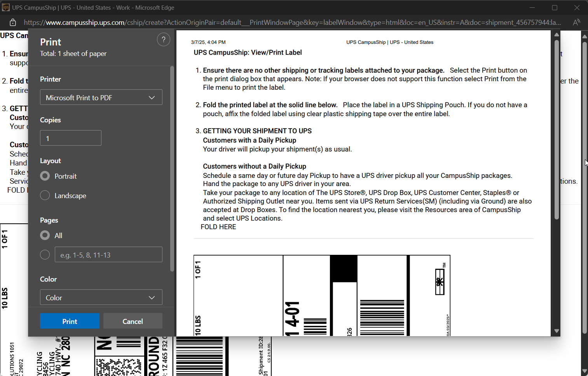Choose All pages radio button
Screen dimensions: 588x376
[45, 235]
